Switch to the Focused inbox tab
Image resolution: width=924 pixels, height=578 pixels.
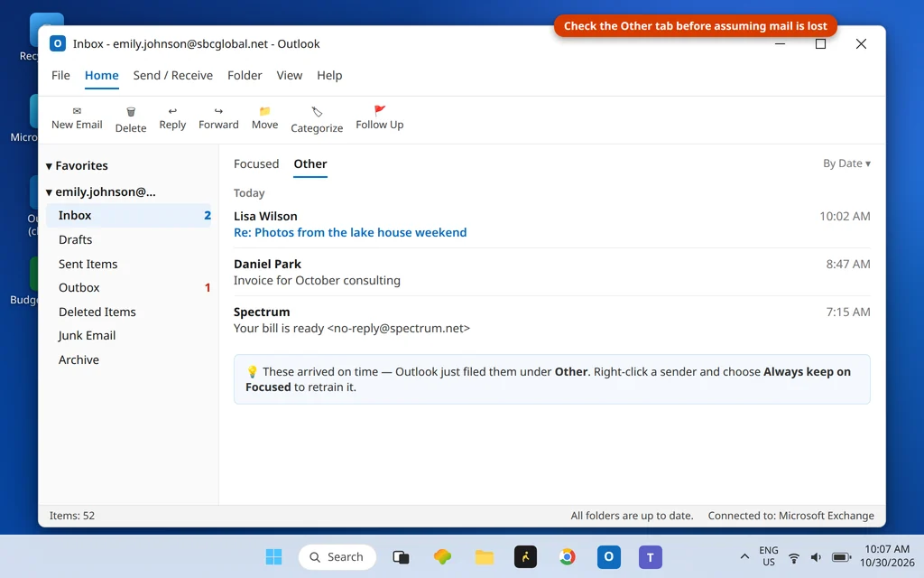point(256,164)
